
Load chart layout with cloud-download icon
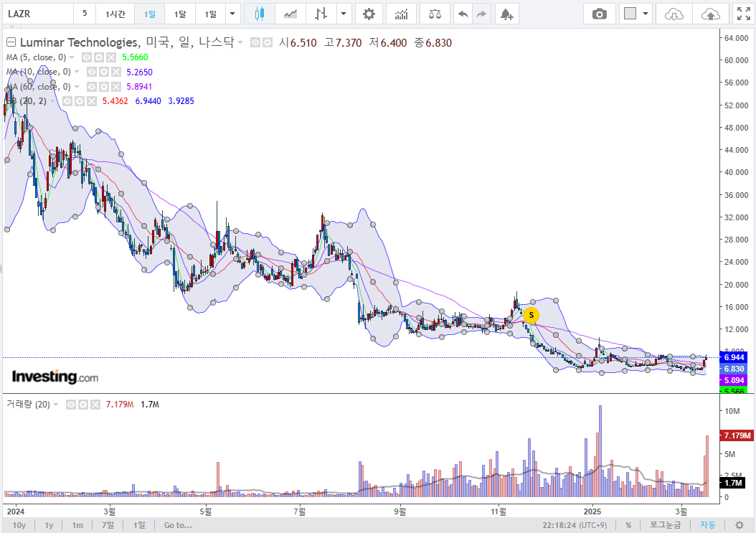point(674,14)
